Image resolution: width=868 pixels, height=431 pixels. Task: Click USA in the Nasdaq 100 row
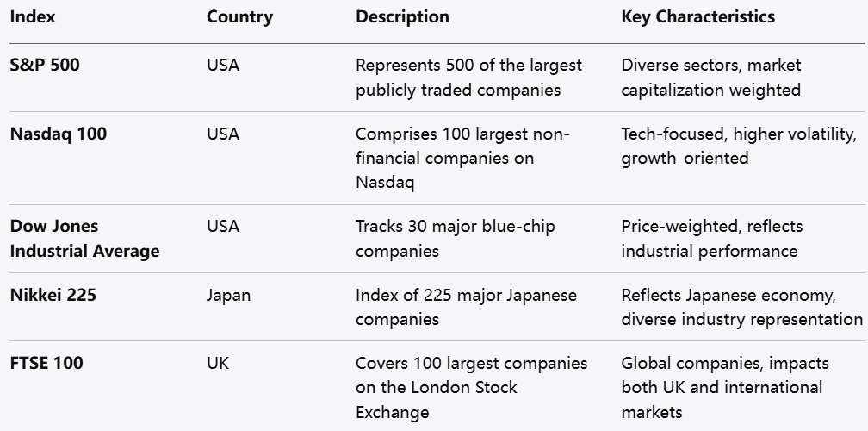(223, 134)
